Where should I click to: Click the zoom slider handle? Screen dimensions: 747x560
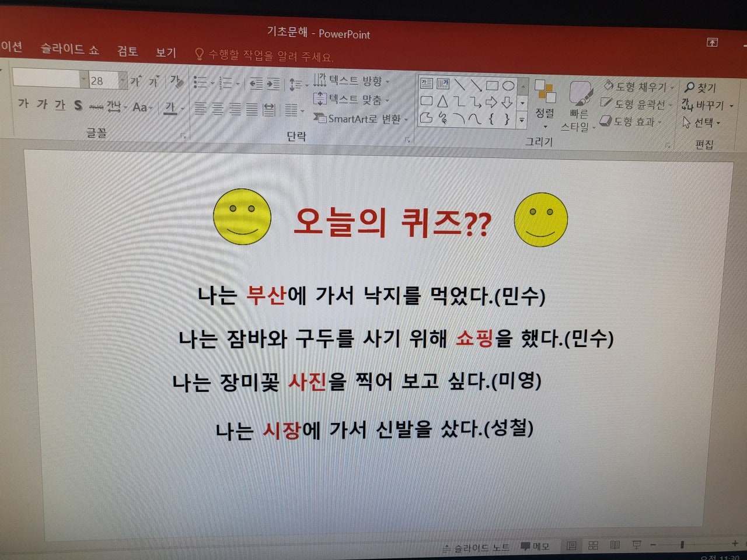682,545
